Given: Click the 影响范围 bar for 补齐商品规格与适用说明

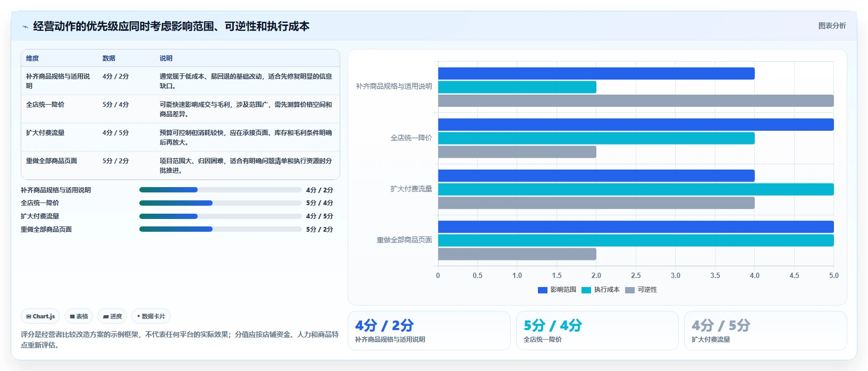Looking at the screenshot, I should [596, 73].
